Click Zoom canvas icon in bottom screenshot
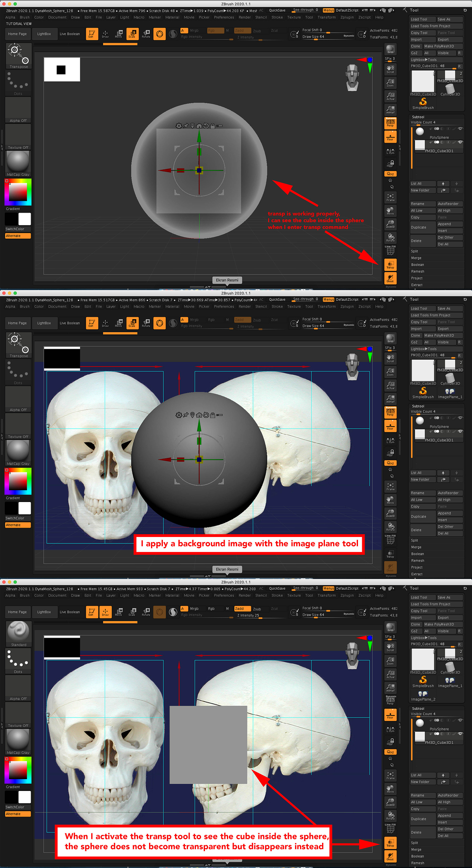The image size is (472, 868). click(x=390, y=660)
